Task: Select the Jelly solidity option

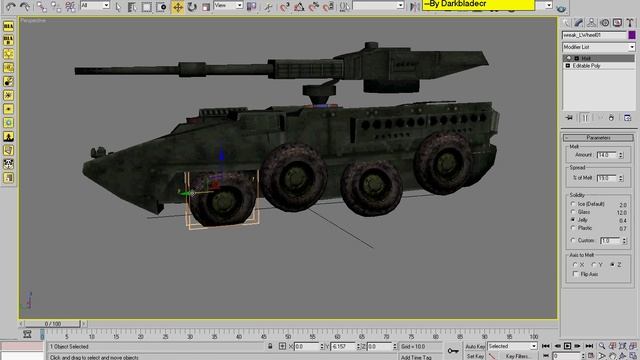Action: pos(573,220)
